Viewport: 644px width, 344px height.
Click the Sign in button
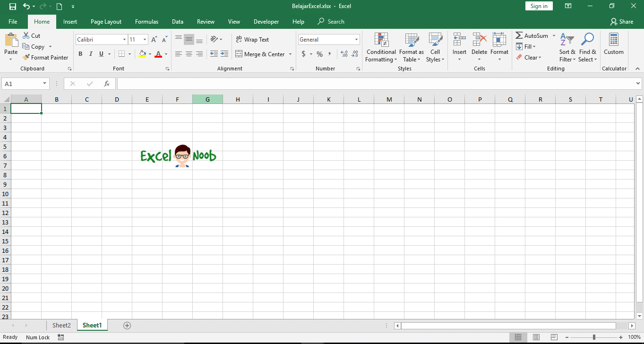[539, 6]
